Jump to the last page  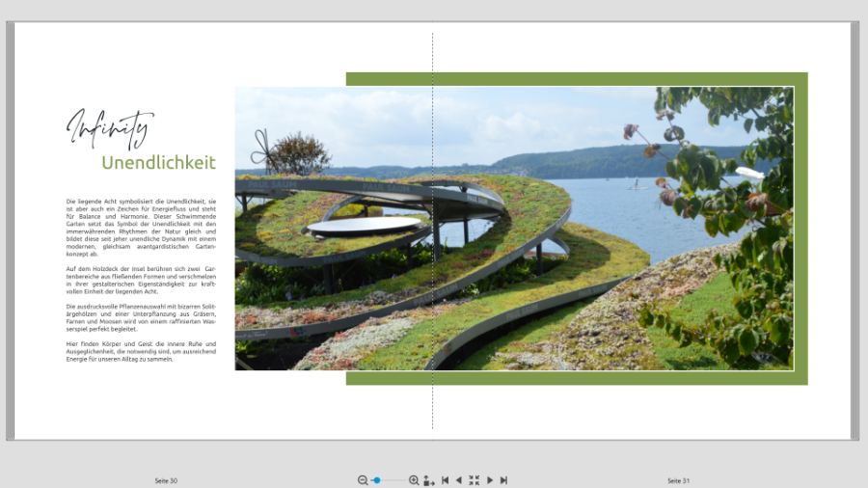[x=503, y=480]
